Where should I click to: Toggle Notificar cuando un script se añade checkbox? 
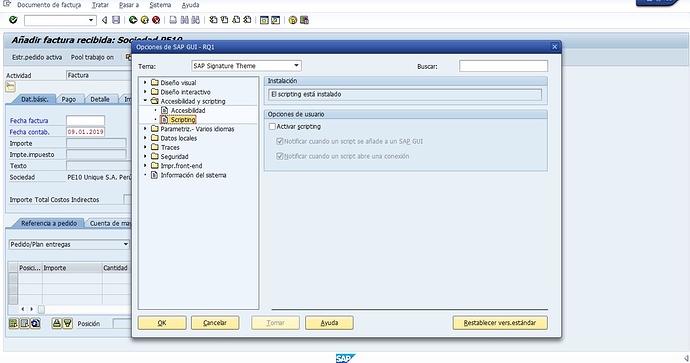(x=279, y=141)
